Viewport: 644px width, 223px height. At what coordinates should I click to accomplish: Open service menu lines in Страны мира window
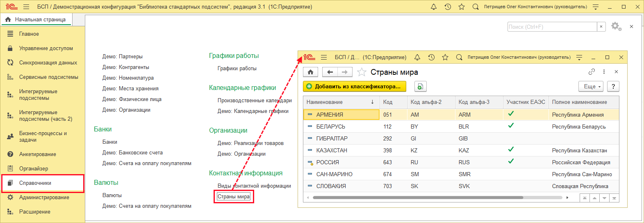point(579,57)
